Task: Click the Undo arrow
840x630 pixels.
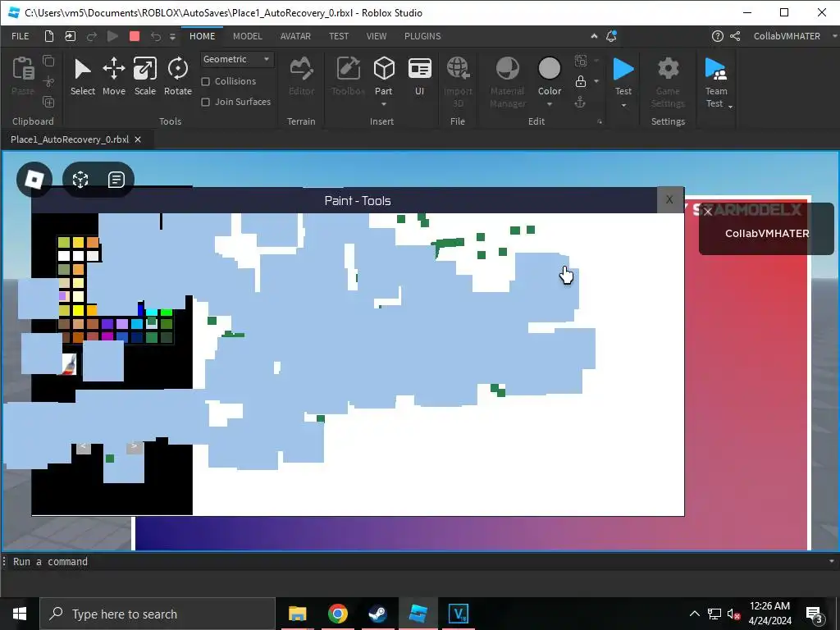Action: point(155,36)
